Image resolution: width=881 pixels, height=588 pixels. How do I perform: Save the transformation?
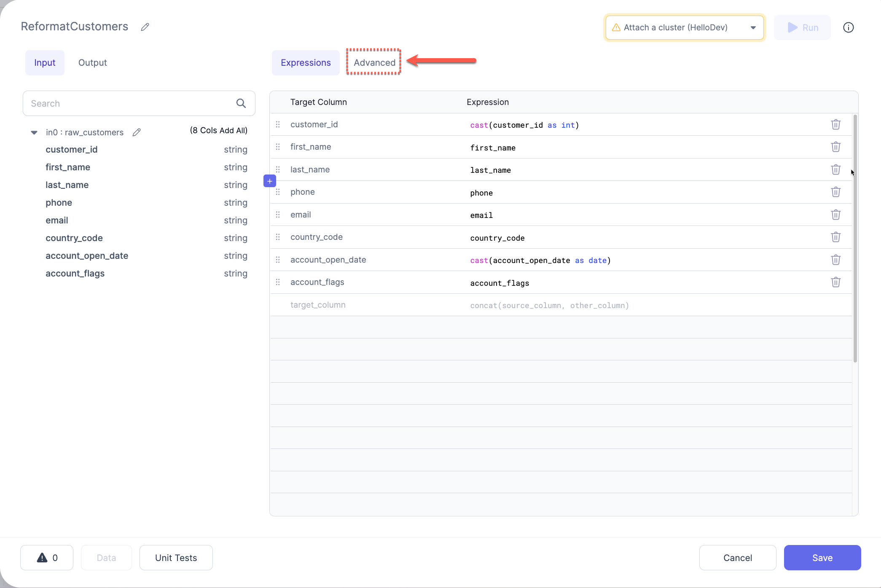click(822, 557)
